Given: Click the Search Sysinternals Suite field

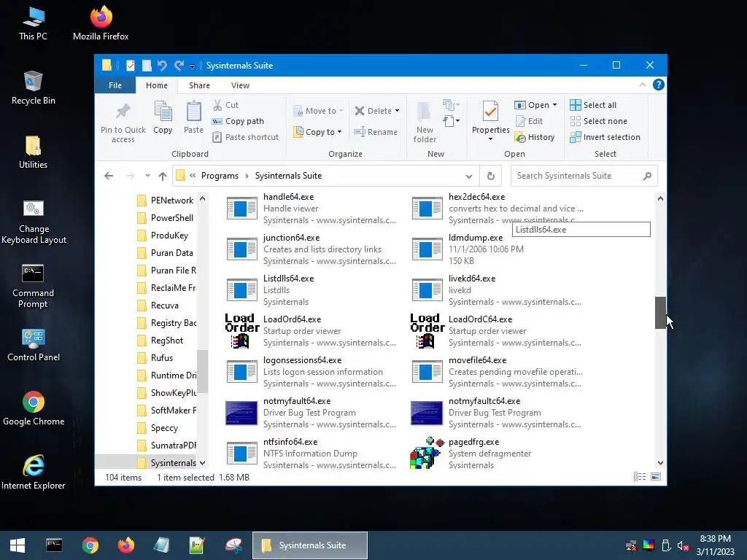Looking at the screenshot, I should click(x=584, y=176).
